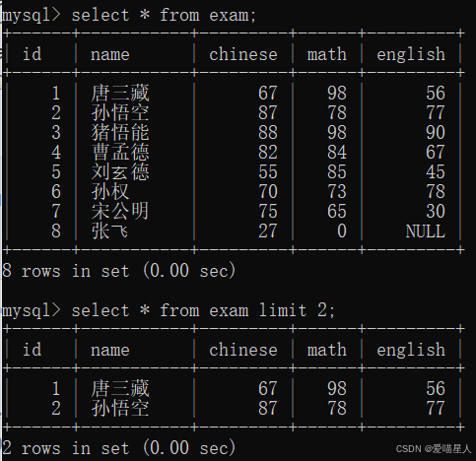Click the english score 67 for 曹孟德

point(436,153)
